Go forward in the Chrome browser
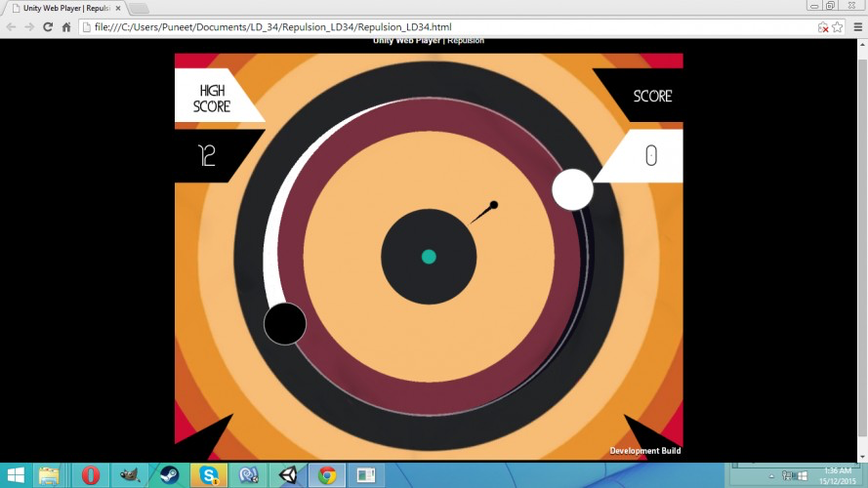This screenshot has width=868, height=488. pyautogui.click(x=28, y=27)
